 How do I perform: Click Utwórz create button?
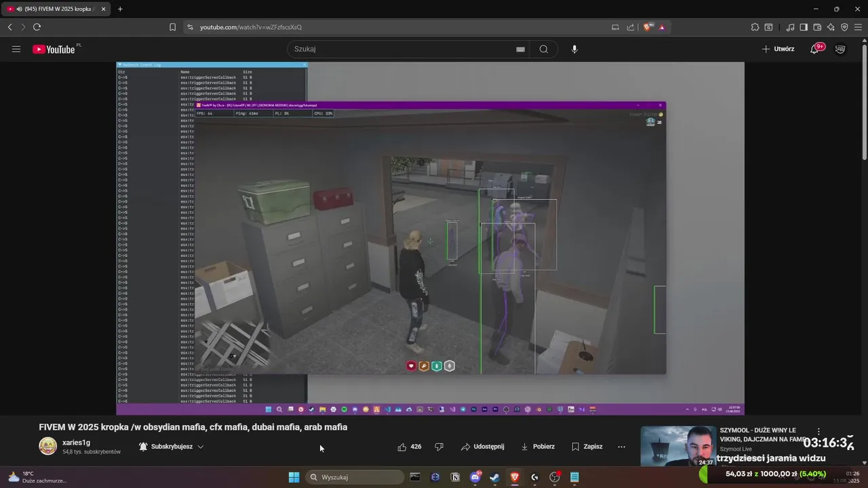point(778,49)
